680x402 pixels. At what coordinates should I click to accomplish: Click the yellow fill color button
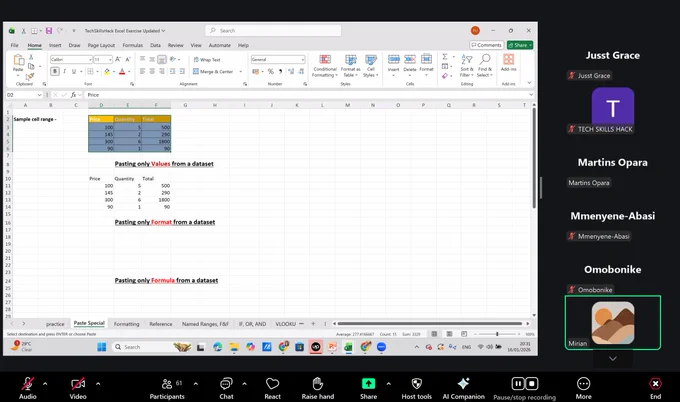(107, 72)
